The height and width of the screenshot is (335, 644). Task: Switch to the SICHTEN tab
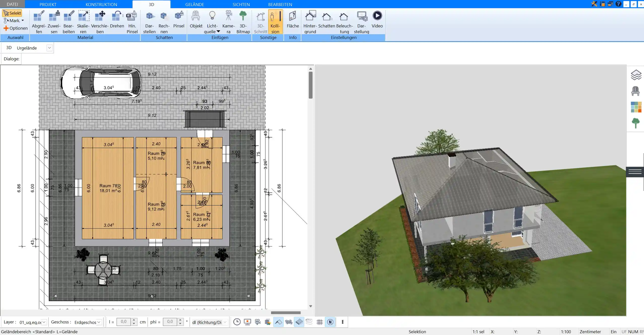[241, 4]
